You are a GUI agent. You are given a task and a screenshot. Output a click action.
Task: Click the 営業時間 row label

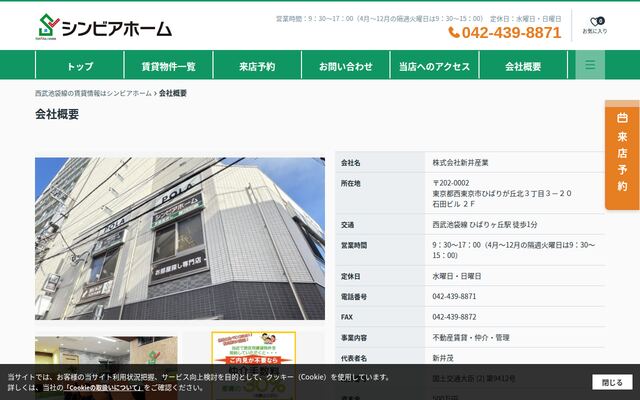pyautogui.click(x=354, y=245)
